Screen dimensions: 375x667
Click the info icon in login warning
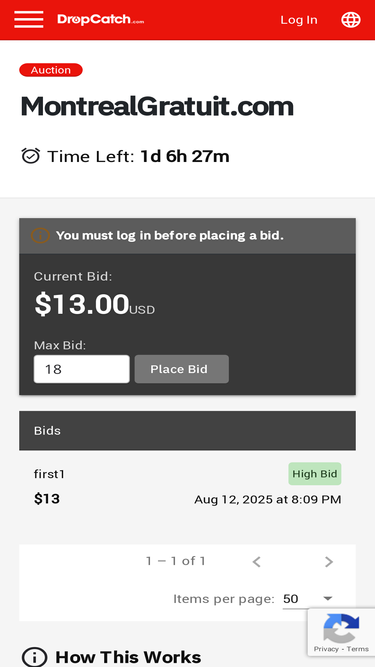point(40,235)
